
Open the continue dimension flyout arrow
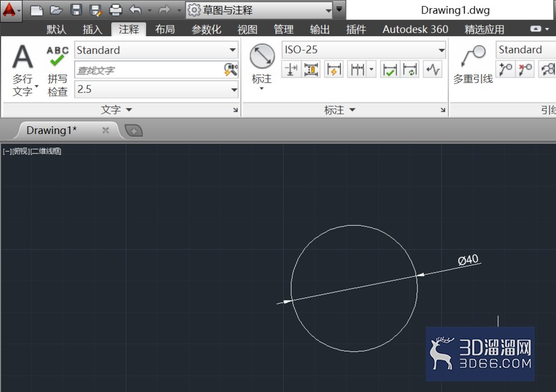[x=371, y=69]
